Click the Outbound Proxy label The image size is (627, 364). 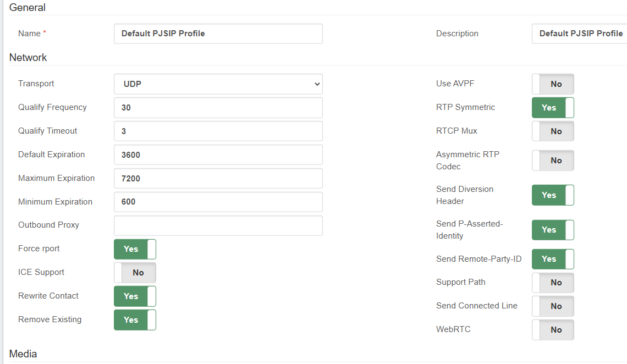48,224
